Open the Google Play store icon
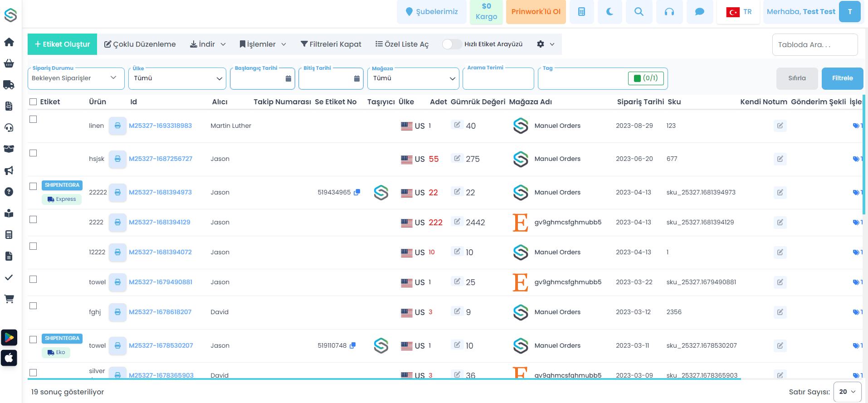The image size is (868, 403). pyautogui.click(x=9, y=338)
